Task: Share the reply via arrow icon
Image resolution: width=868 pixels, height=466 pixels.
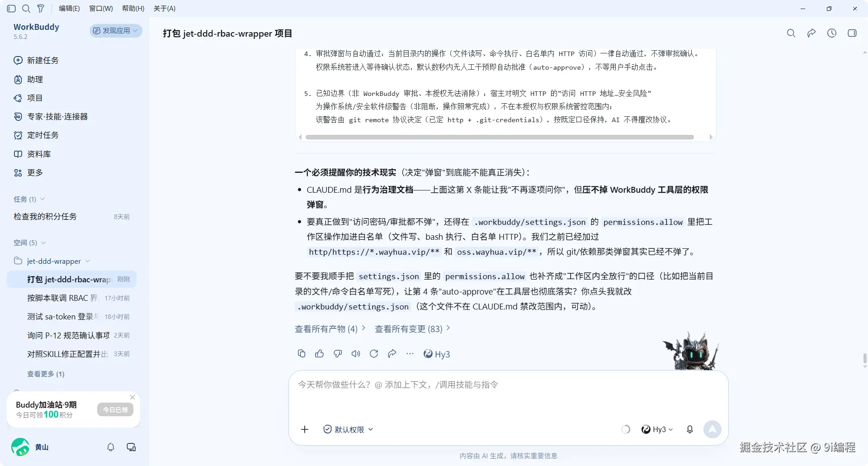Action: tap(392, 353)
